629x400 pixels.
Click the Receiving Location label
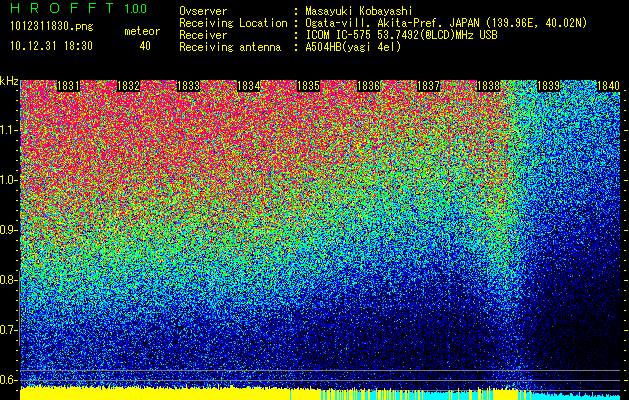(233, 23)
